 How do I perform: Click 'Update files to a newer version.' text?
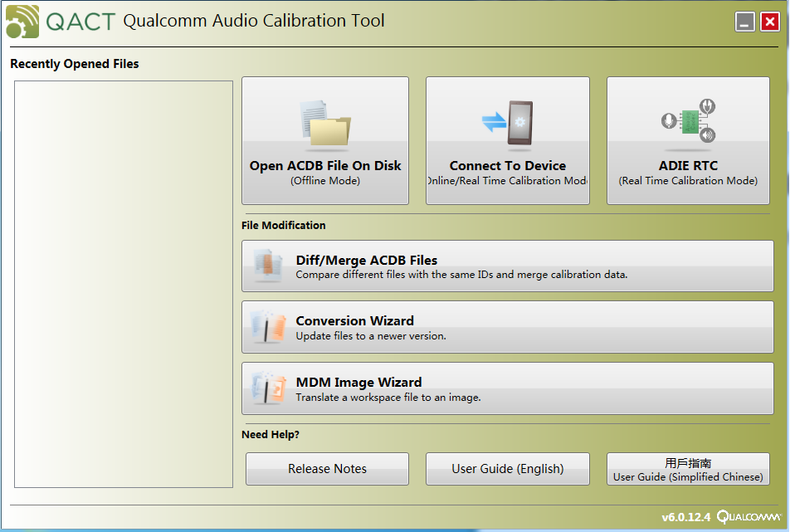[371, 336]
